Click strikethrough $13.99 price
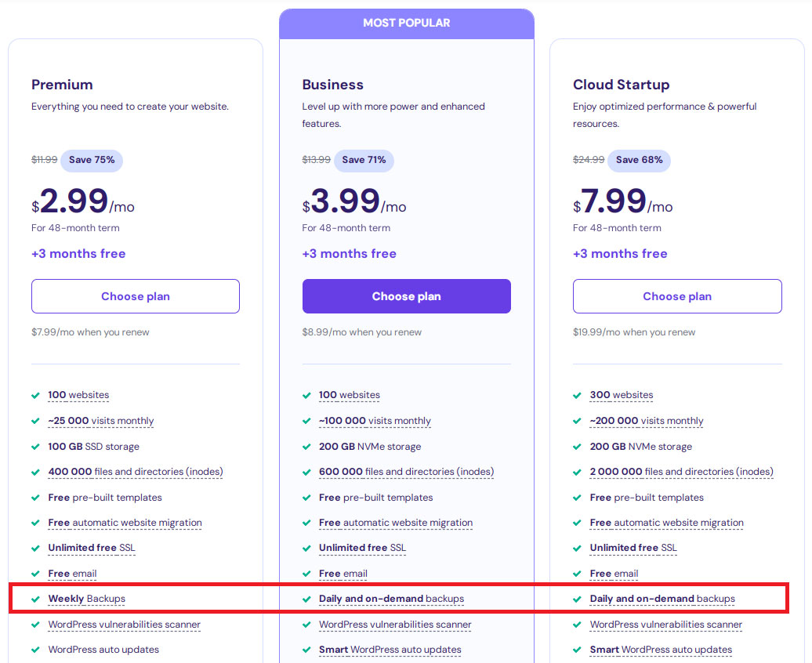The height and width of the screenshot is (663, 812). (x=317, y=160)
